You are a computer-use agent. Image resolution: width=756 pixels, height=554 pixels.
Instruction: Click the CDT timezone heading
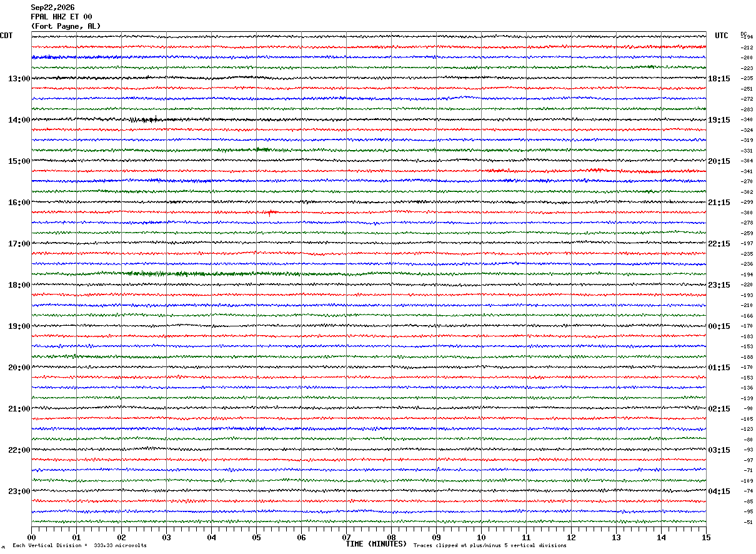pyautogui.click(x=6, y=36)
